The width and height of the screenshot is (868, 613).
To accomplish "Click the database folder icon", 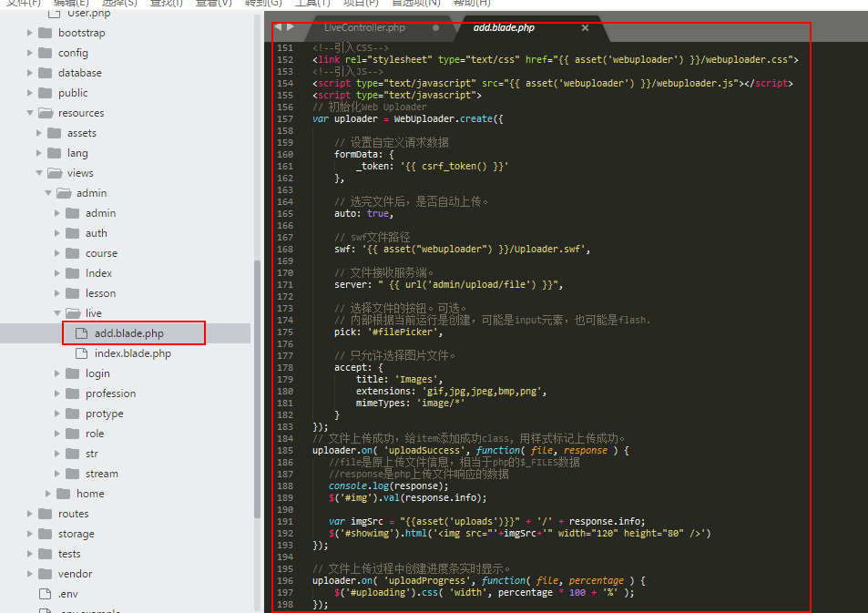I will coord(45,73).
